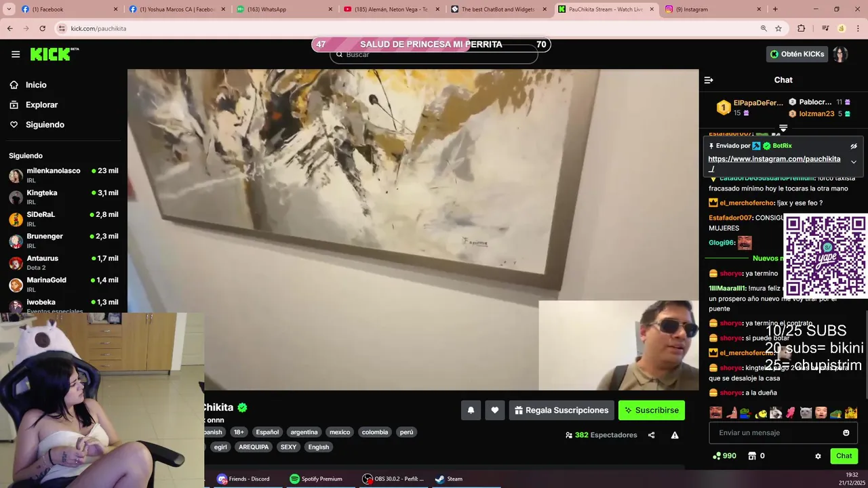Bookmark this page with star icon
Image resolution: width=868 pixels, height=488 pixels.
point(778,28)
